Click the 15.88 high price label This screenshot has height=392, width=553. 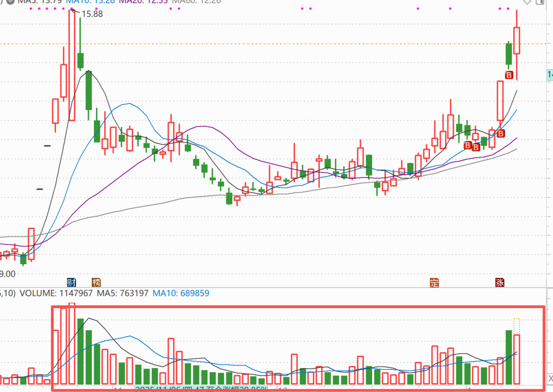(x=92, y=14)
